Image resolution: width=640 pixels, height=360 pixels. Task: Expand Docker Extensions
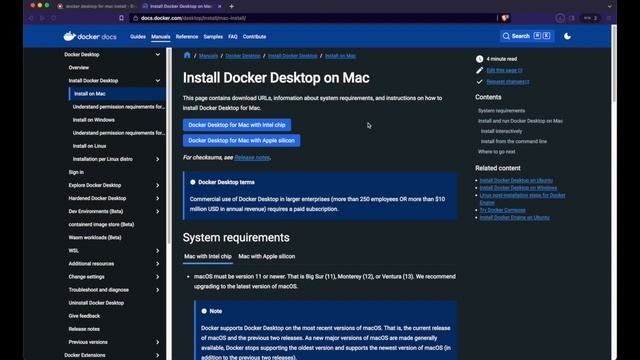click(158, 355)
